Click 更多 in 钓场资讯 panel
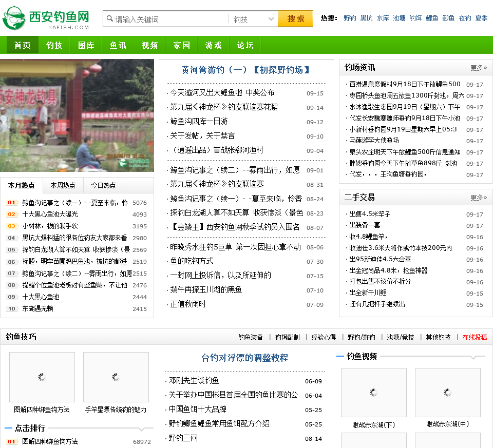This screenshot has height=448, width=493. point(478,68)
